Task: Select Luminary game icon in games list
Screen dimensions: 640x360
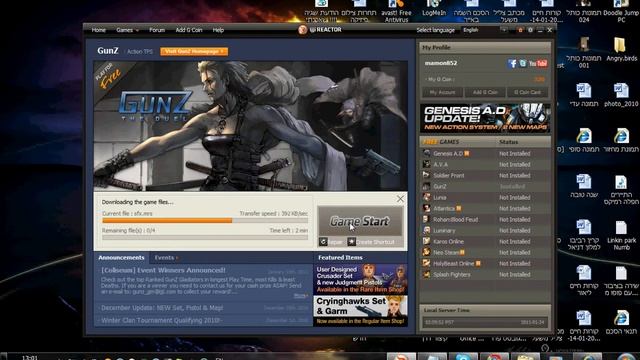Action: click(x=427, y=230)
